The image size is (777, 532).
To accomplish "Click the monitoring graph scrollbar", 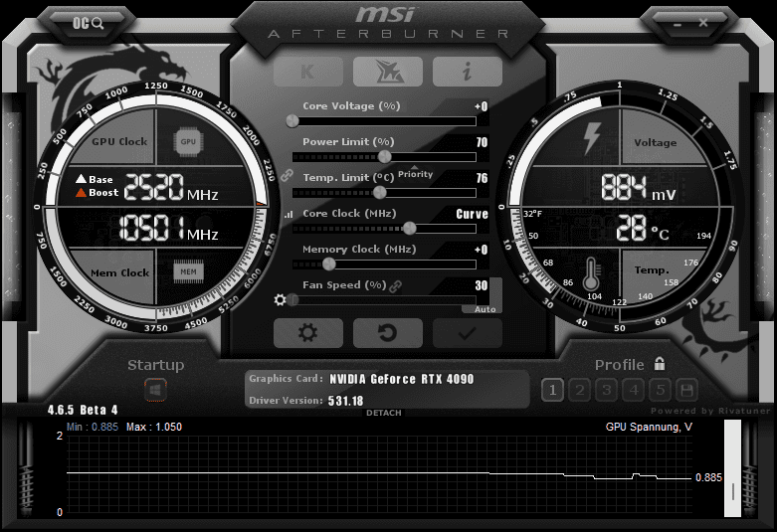I will click(733, 468).
